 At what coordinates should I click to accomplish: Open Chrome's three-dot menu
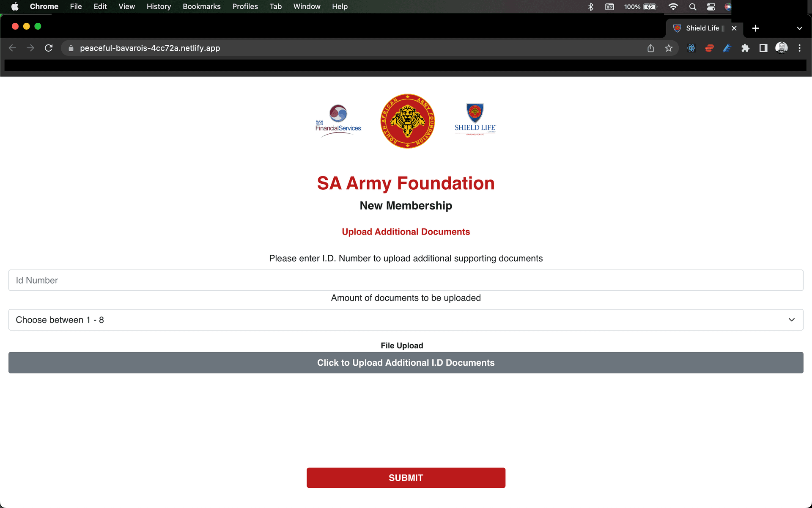pyautogui.click(x=799, y=48)
